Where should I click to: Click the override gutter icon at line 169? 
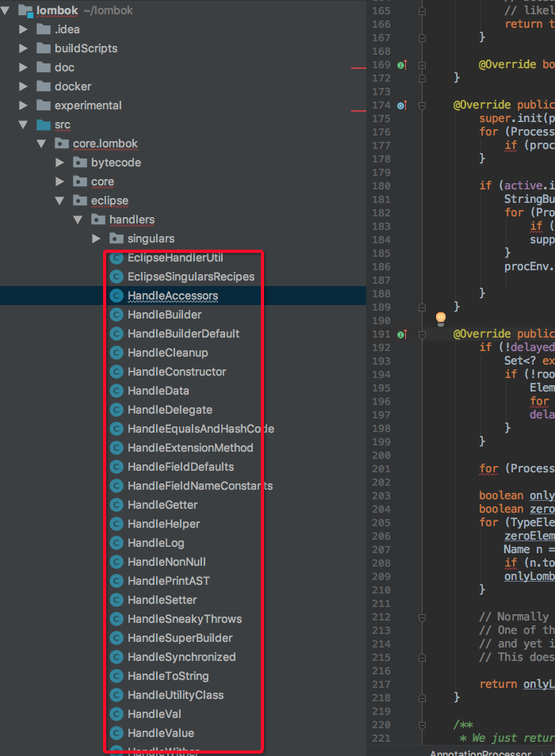[x=402, y=65]
